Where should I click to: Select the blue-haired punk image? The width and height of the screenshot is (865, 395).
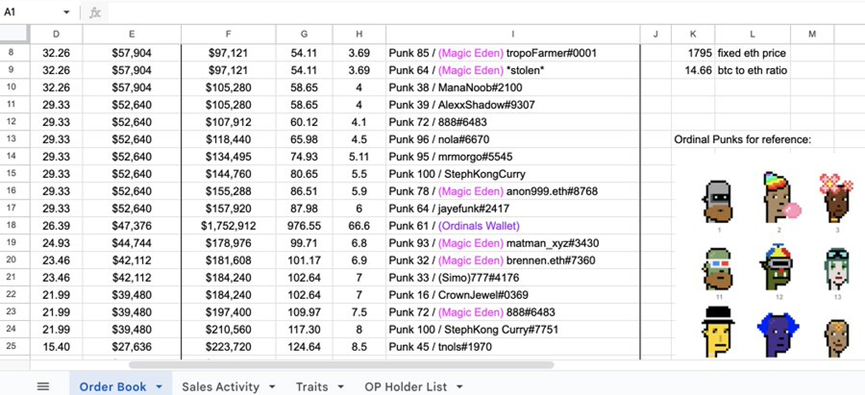click(x=778, y=335)
